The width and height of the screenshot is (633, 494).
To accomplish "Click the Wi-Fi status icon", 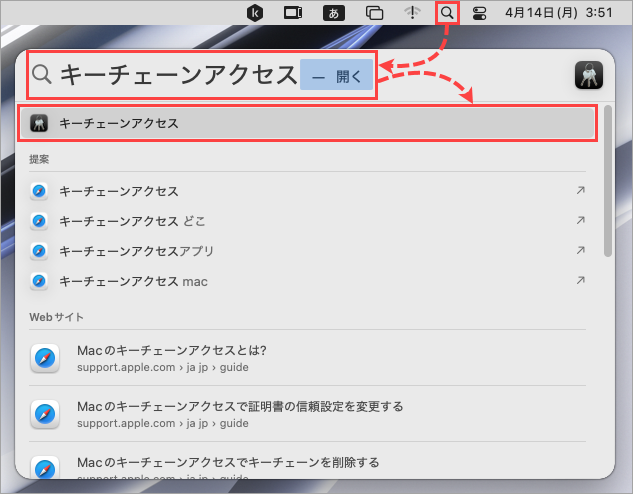I will point(412,13).
